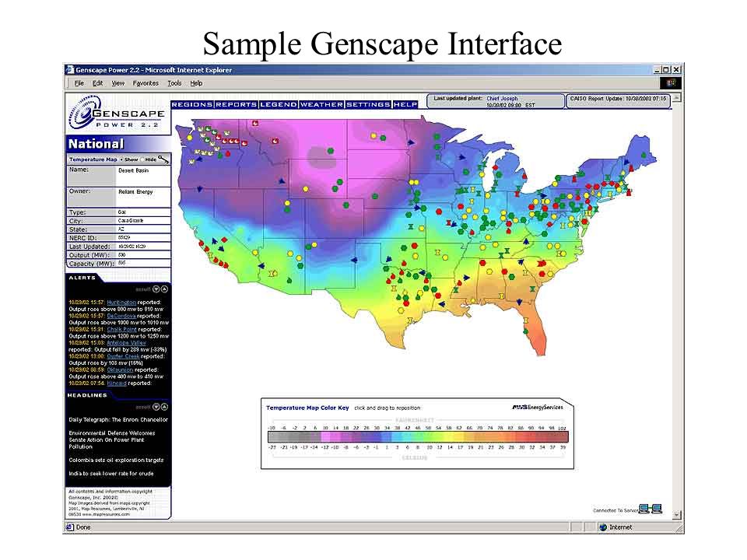Select the green plant marker in southern Florida

click(x=526, y=332)
